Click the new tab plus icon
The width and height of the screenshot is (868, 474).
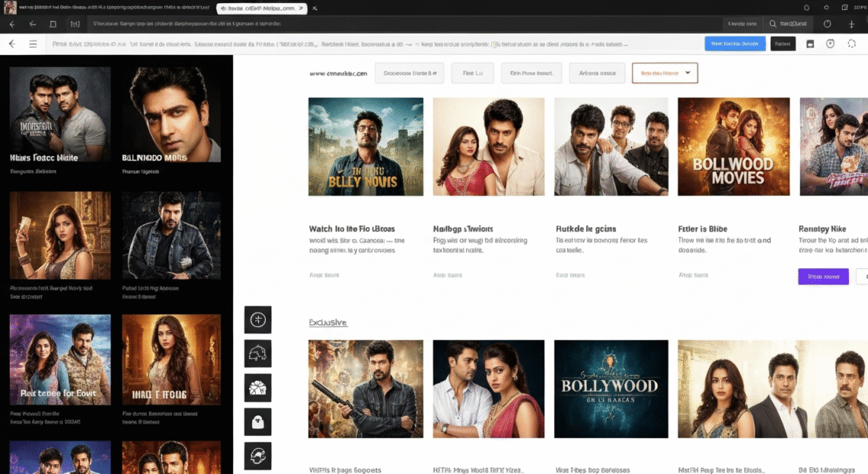point(852,24)
